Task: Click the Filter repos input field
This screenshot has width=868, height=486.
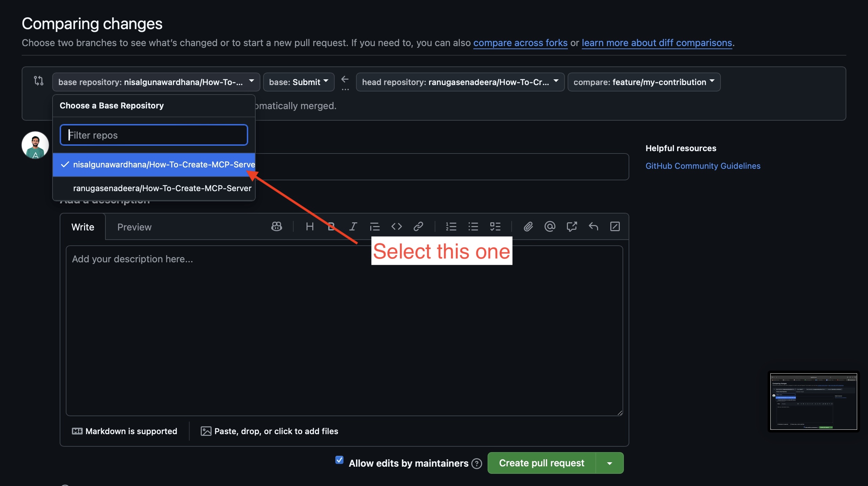Action: coord(154,135)
